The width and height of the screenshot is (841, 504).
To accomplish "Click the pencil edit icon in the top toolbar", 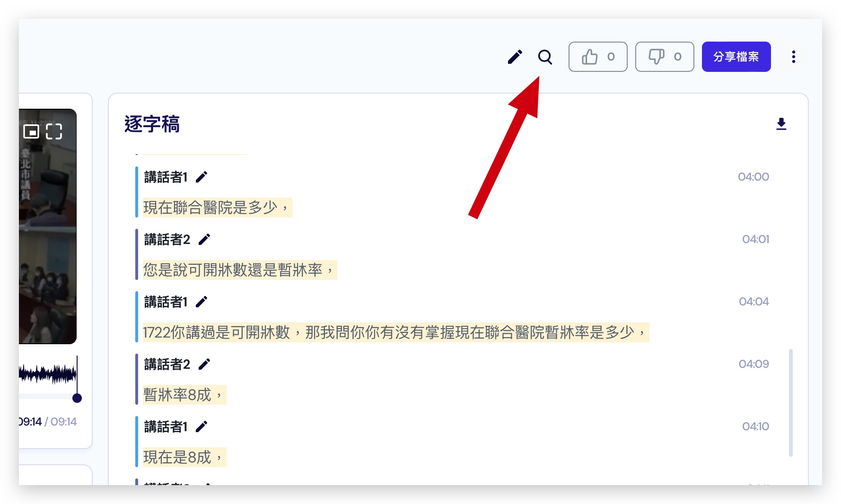I will pyautogui.click(x=515, y=57).
